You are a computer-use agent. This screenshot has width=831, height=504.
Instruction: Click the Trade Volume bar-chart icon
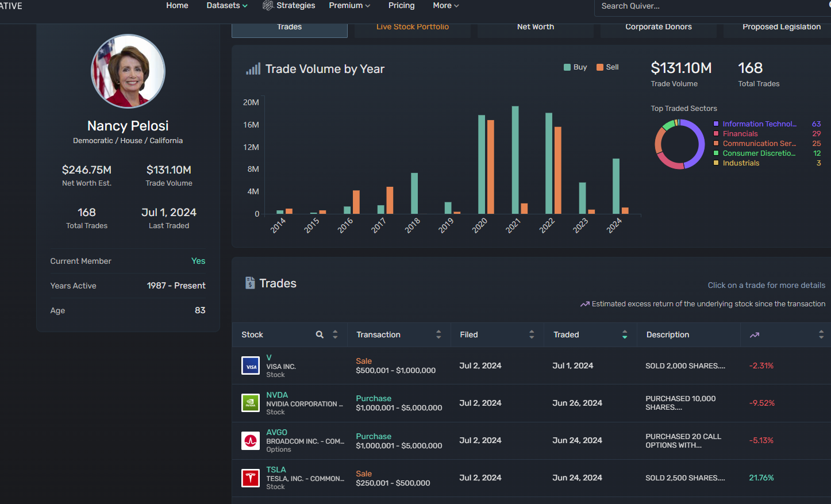(253, 69)
